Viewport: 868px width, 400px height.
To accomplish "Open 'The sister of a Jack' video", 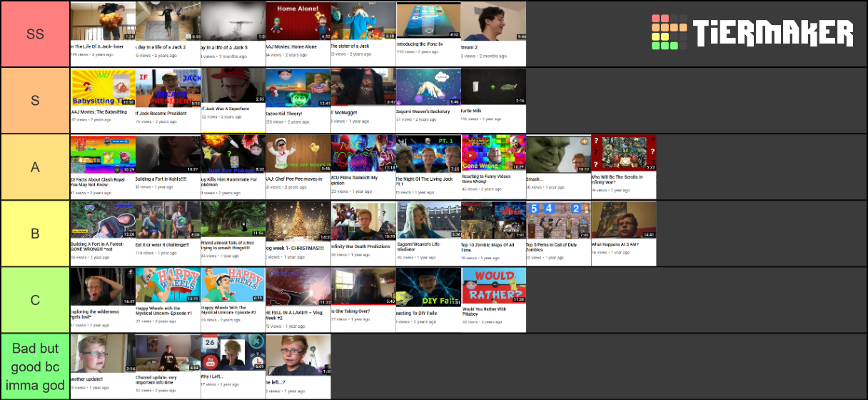I will [x=363, y=34].
